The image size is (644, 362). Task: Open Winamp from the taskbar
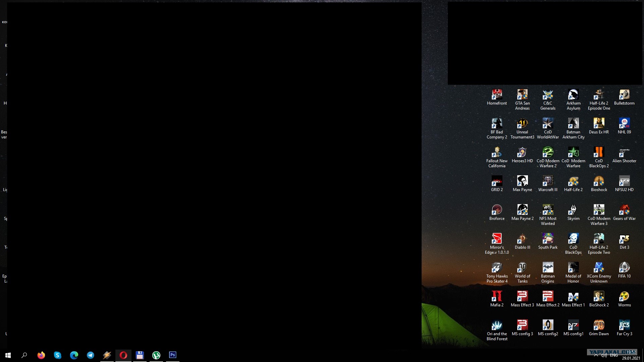tap(107, 355)
